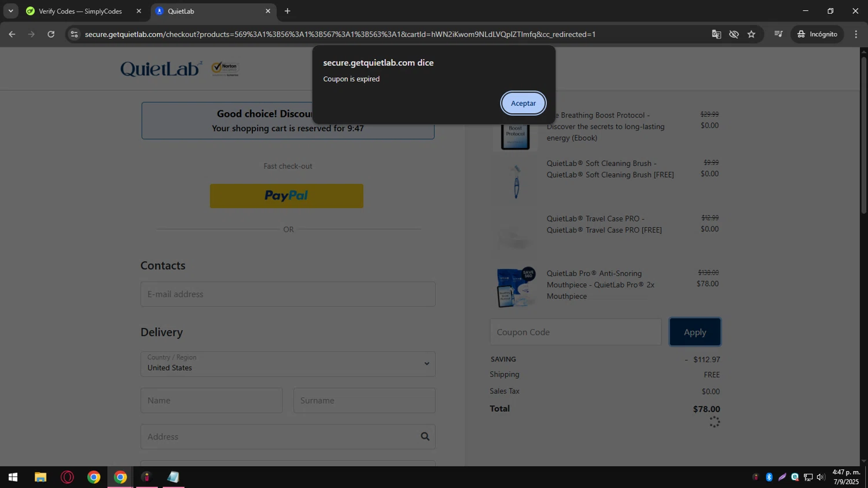Click the Apply coupon button

[x=695, y=332]
